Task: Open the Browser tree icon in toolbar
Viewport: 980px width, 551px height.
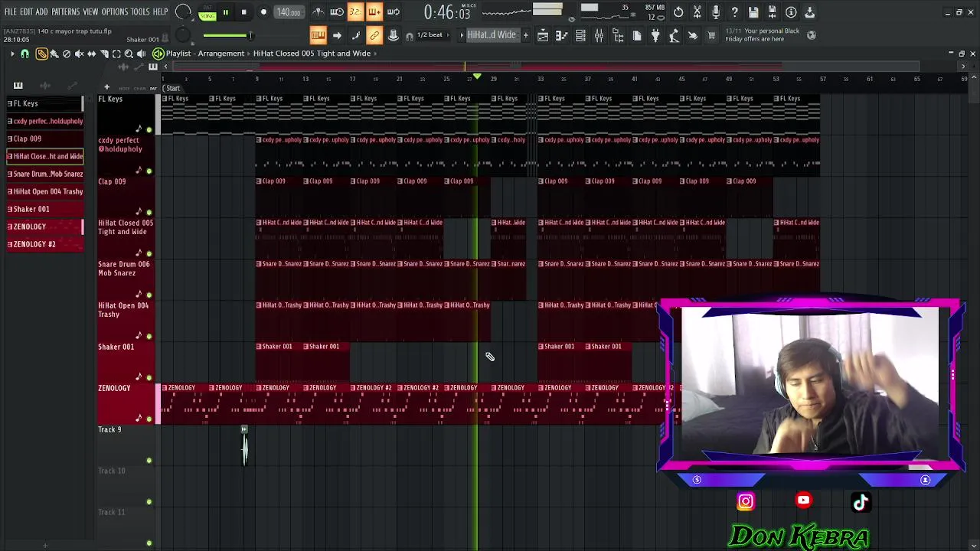Action: tap(618, 35)
